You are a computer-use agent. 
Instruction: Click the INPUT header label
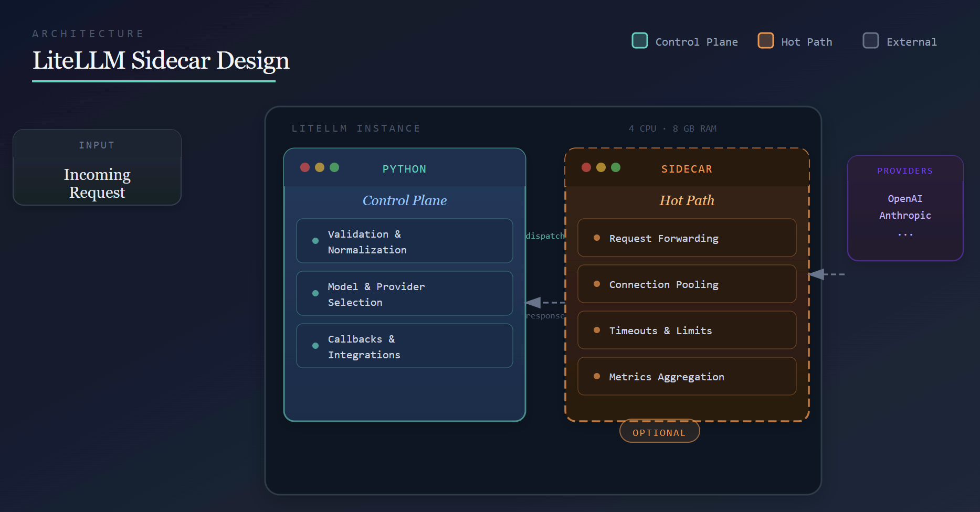[97, 145]
